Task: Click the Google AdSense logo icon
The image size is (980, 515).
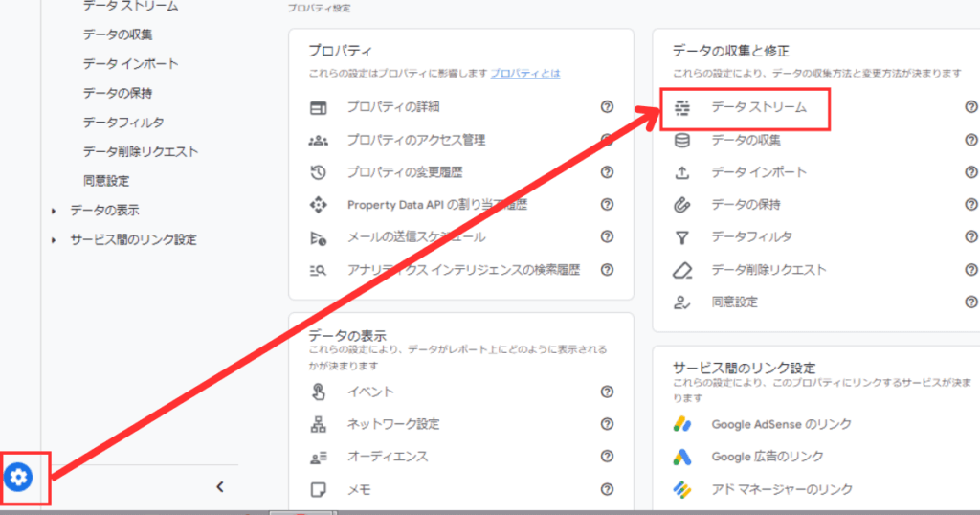Action: coord(682,424)
